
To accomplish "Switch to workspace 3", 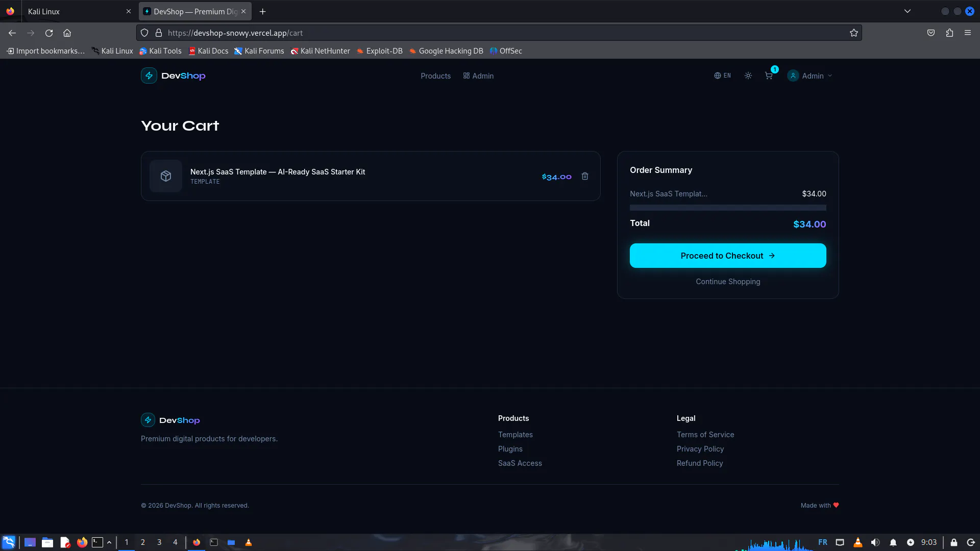I will (159, 542).
